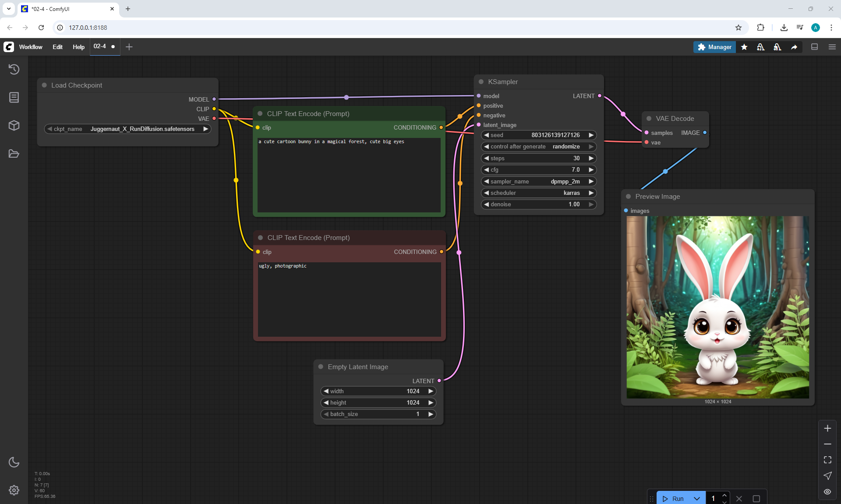Viewport: 841px width, 504px height.
Task: Click the zoom in plus icon
Action: [x=827, y=428]
